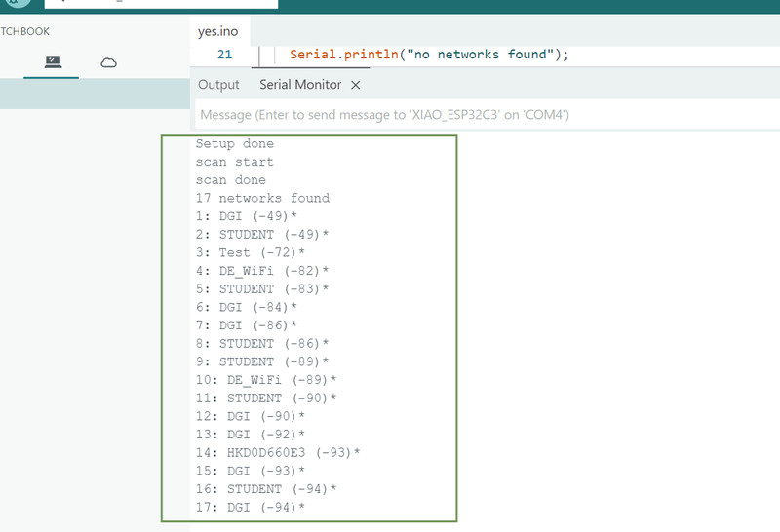Click the 'scan start' output line
Image resolution: width=780 pixels, height=532 pixels.
[235, 162]
